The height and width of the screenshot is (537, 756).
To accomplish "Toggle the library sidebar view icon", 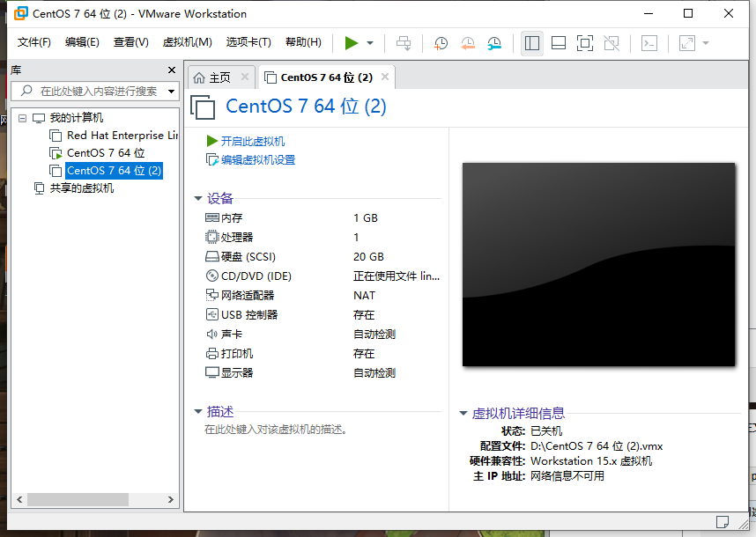I will pyautogui.click(x=532, y=43).
